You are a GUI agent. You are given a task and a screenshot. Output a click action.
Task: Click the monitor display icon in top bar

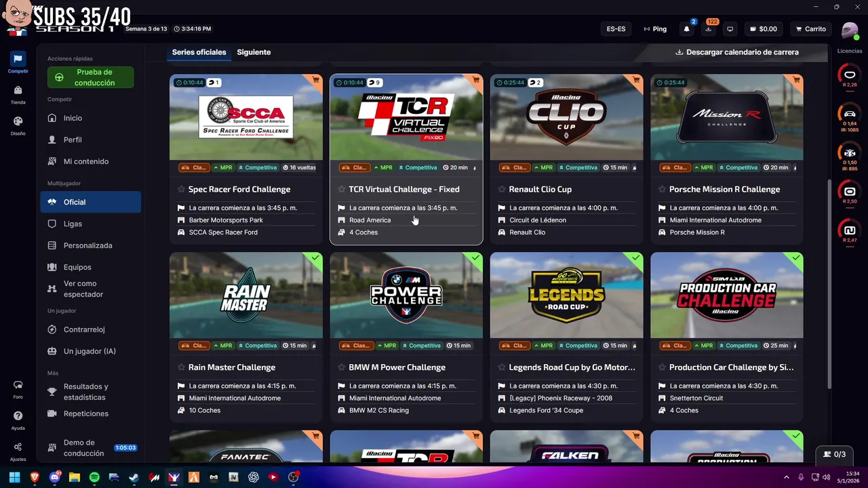click(730, 29)
